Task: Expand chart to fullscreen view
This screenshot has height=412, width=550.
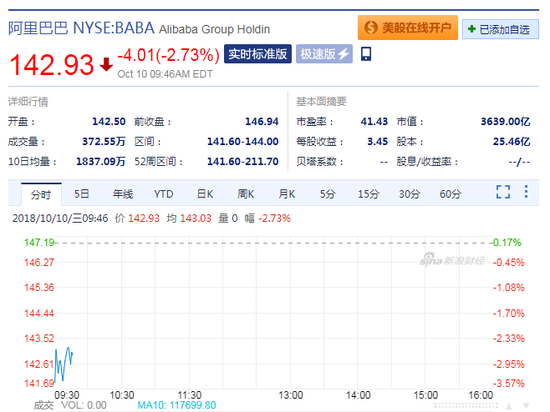Action: [x=503, y=192]
